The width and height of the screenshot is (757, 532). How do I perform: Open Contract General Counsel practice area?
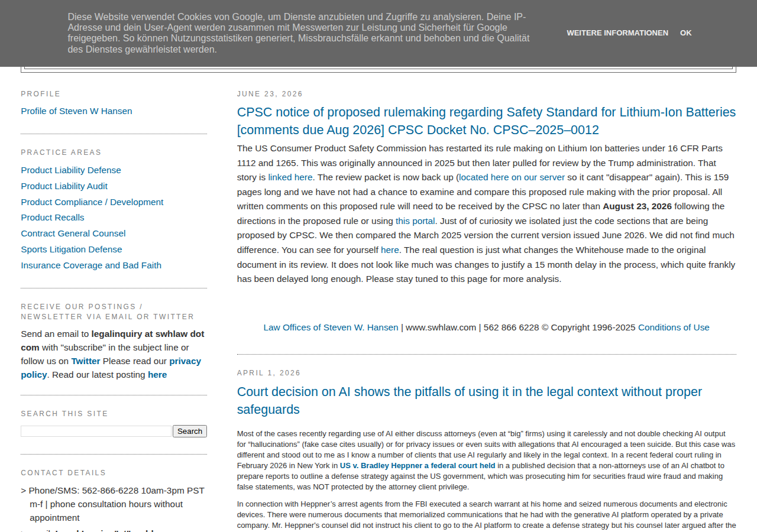(73, 233)
